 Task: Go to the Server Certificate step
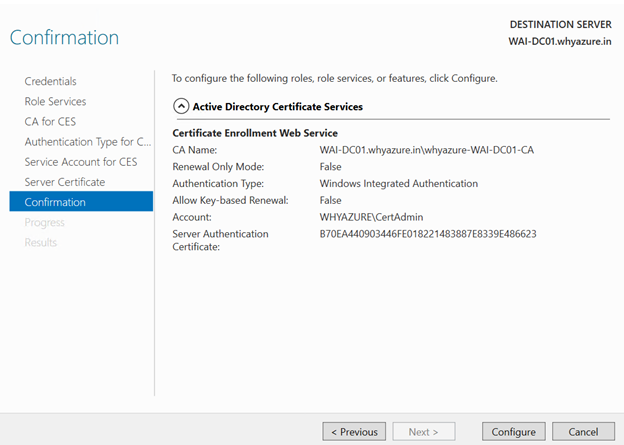click(65, 182)
